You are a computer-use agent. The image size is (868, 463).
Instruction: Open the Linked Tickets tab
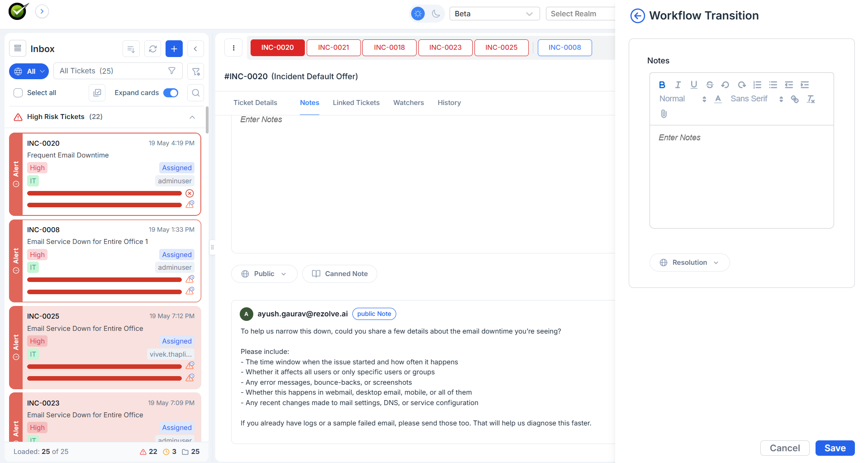[356, 103]
